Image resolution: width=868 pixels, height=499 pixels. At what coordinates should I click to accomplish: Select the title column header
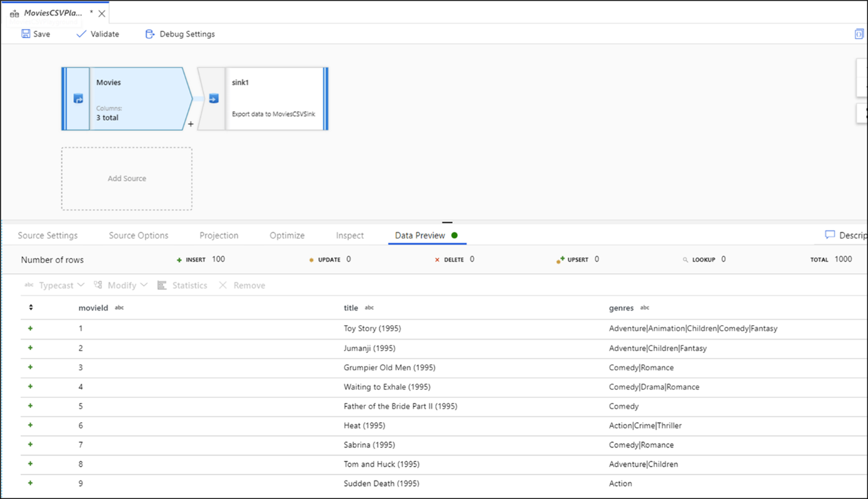351,308
